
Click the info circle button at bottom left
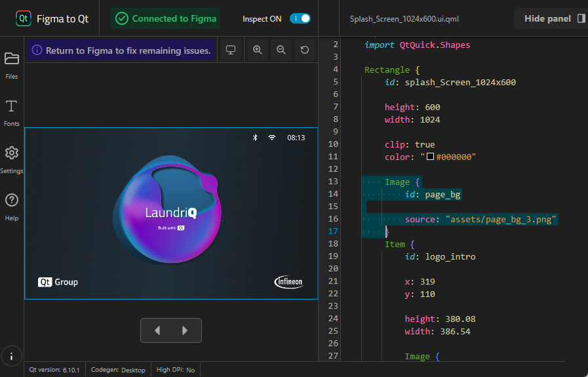[x=12, y=357]
